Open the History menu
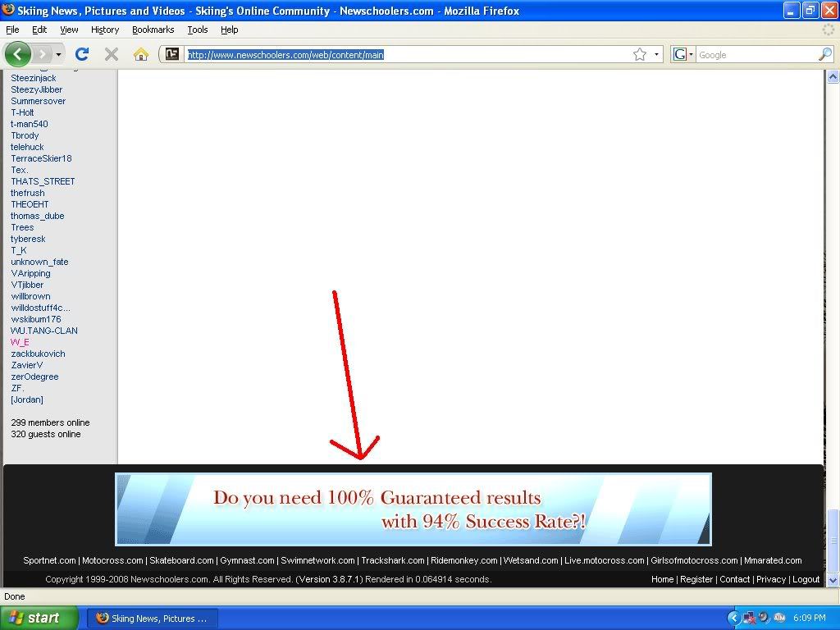Viewport: 840px width, 630px height. (105, 30)
